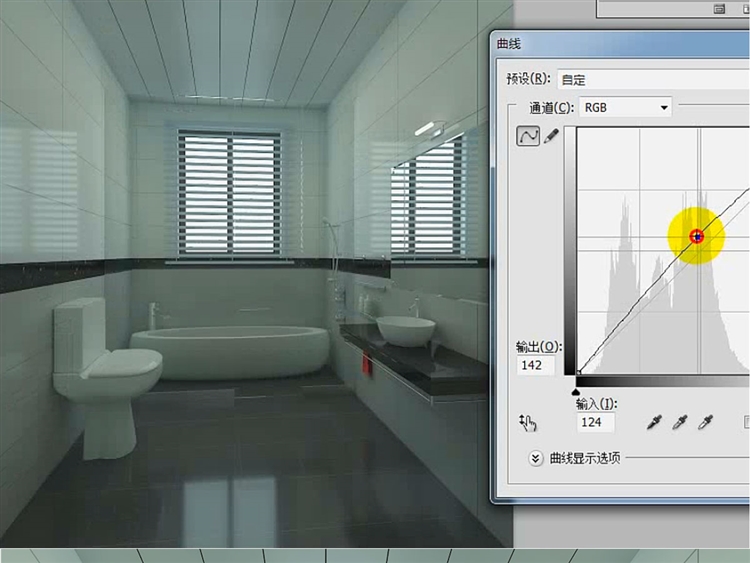The width and height of the screenshot is (750, 563).
Task: Pick the white point eyedropper
Action: pyautogui.click(x=706, y=422)
